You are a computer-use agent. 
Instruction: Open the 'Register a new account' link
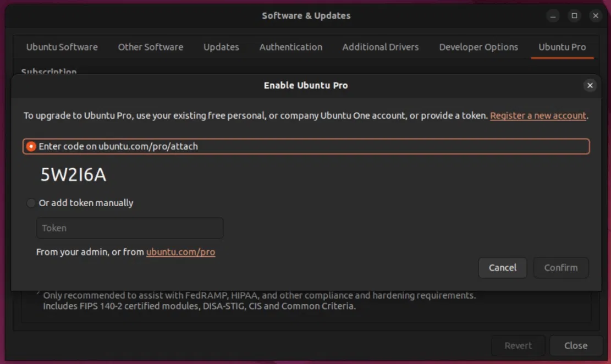(538, 115)
